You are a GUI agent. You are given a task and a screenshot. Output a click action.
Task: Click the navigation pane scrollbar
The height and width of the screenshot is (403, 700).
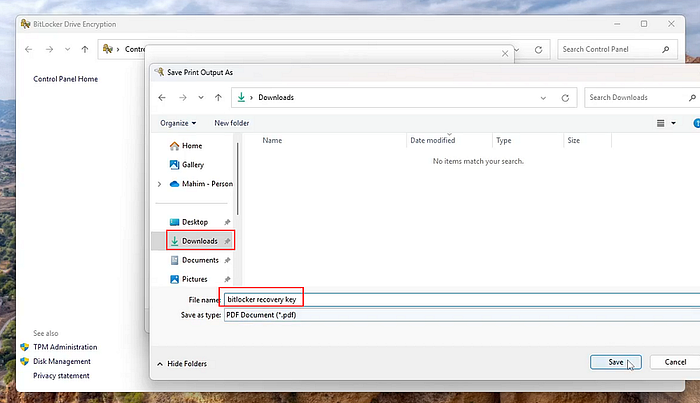click(x=238, y=179)
